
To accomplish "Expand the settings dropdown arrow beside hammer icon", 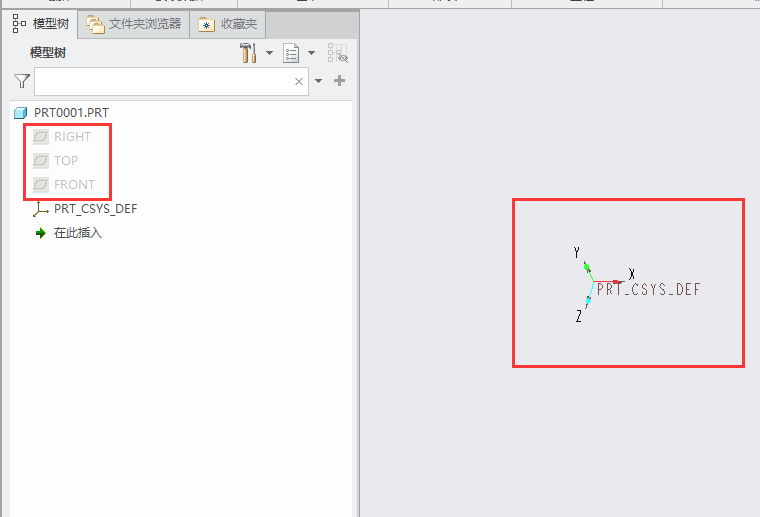I will tap(269, 53).
